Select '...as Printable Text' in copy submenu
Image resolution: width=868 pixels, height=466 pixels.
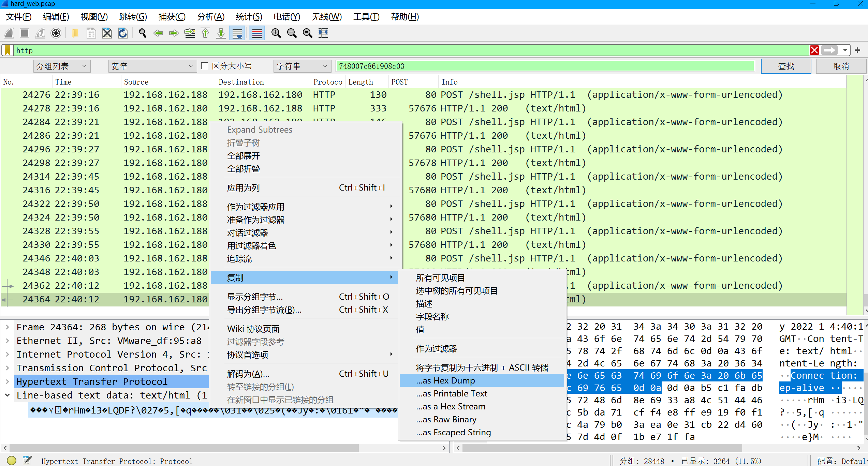coord(451,393)
